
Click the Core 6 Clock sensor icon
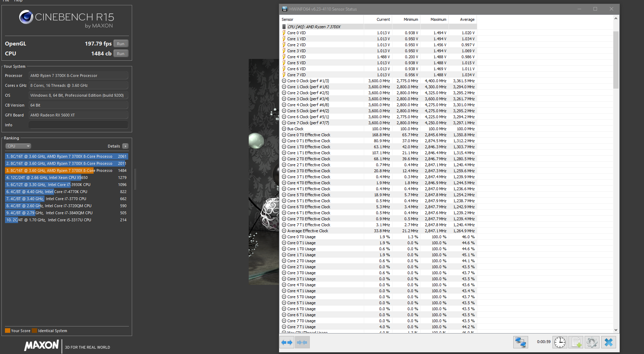pos(284,117)
